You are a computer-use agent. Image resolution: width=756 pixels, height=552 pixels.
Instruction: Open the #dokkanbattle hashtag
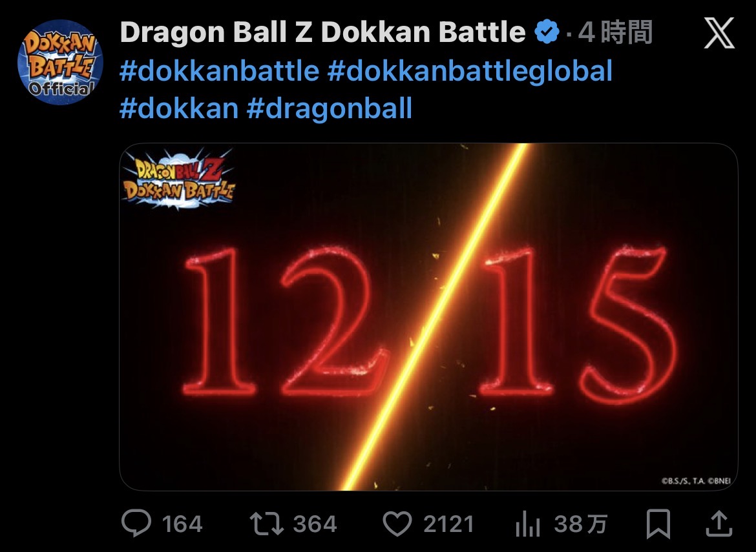(220, 71)
